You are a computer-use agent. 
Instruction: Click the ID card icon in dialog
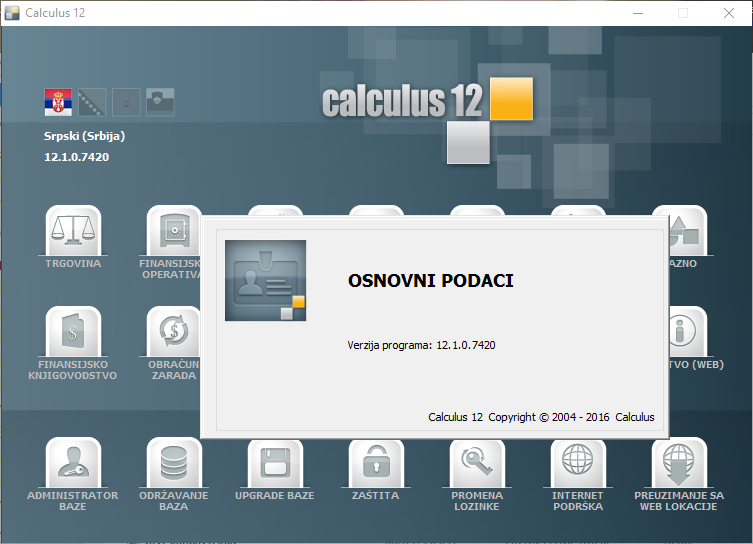coord(266,280)
